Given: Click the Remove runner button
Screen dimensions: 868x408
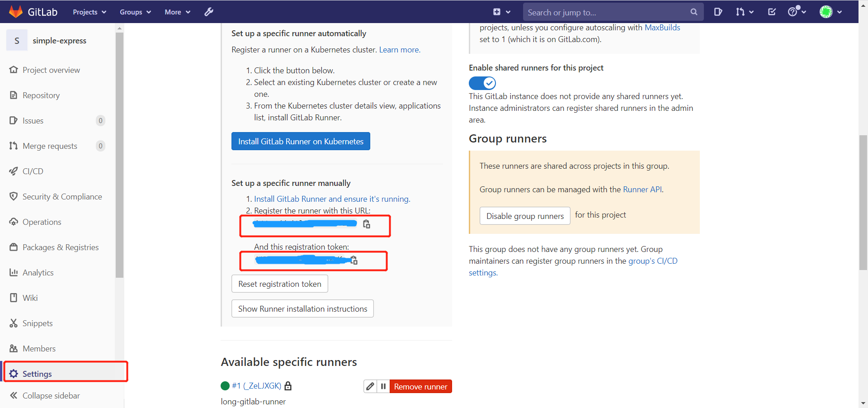Looking at the screenshot, I should click(420, 386).
